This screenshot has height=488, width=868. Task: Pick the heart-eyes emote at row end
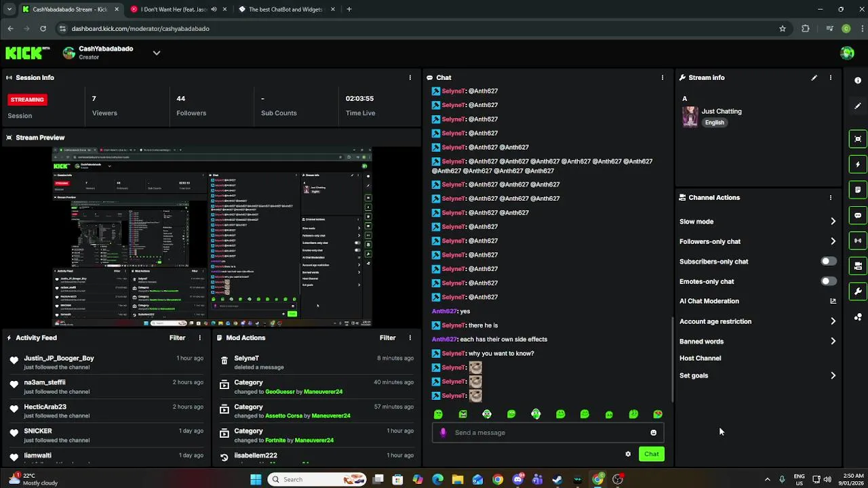click(x=658, y=414)
